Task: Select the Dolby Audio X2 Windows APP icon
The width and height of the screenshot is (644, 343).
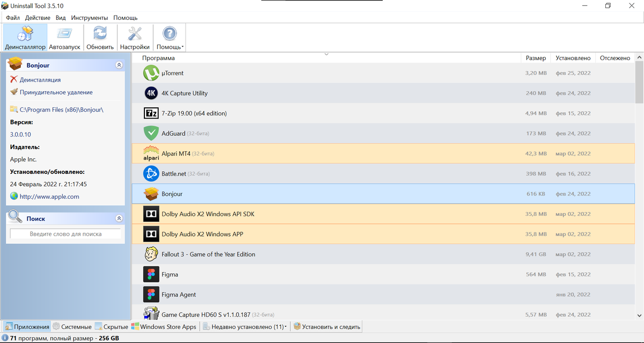Action: click(x=152, y=234)
